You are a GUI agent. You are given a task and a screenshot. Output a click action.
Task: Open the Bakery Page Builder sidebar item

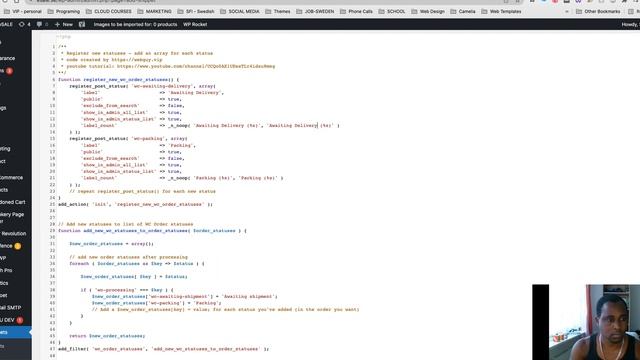[x=12, y=218]
